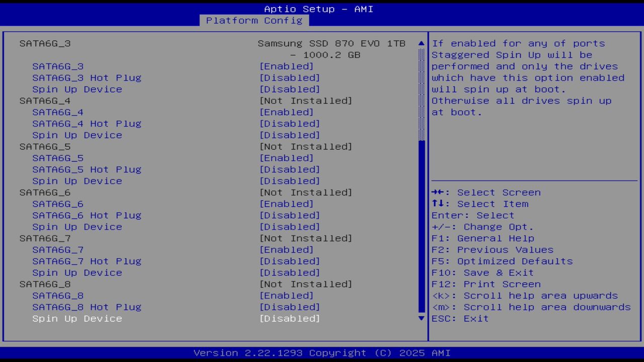The height and width of the screenshot is (362, 644).
Task: Toggle Spin Up Device under SATA6G_7
Action: [77, 273]
